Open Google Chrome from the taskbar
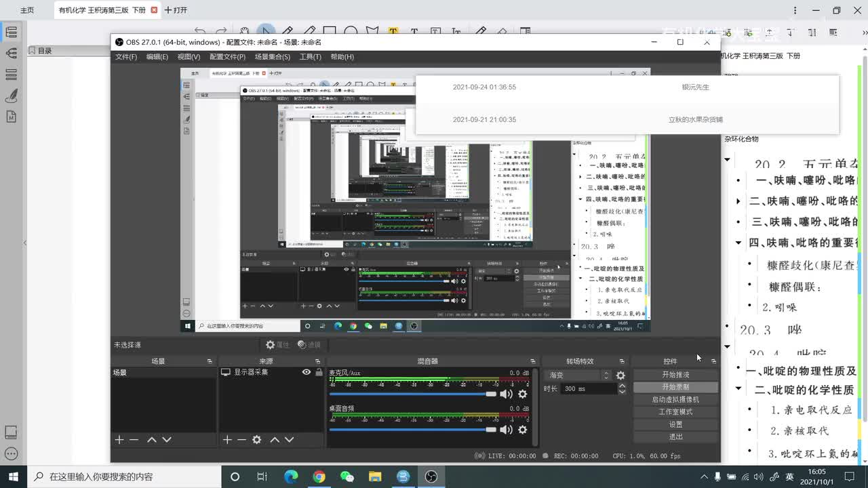Viewport: 868px width, 488px height. tap(319, 476)
